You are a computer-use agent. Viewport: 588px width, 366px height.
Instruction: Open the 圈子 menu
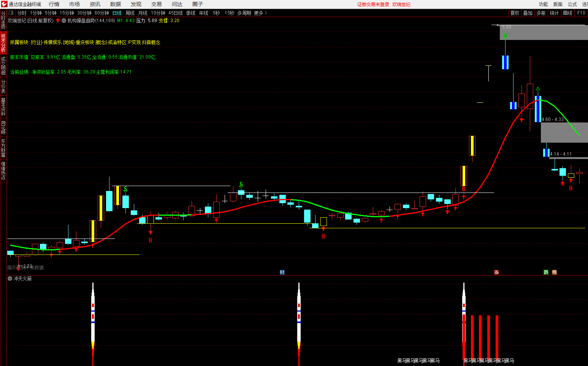198,4
